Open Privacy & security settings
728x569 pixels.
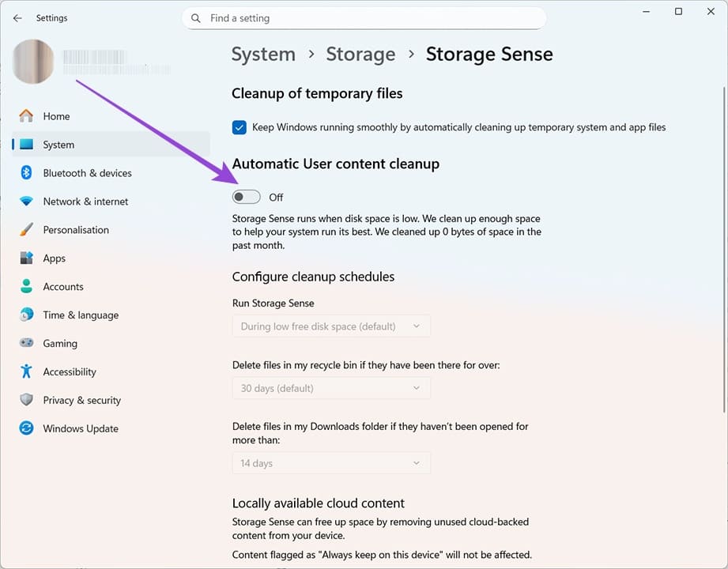[x=81, y=400]
